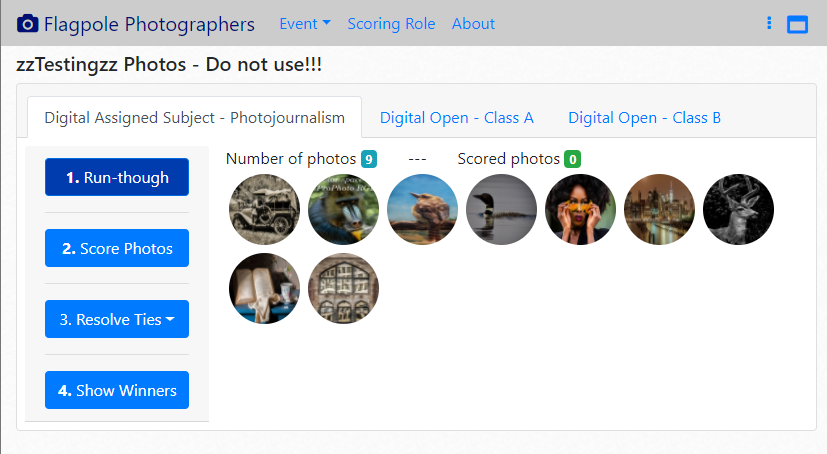Expand the Event dropdown menu
This screenshot has width=827, height=454.
tap(305, 24)
